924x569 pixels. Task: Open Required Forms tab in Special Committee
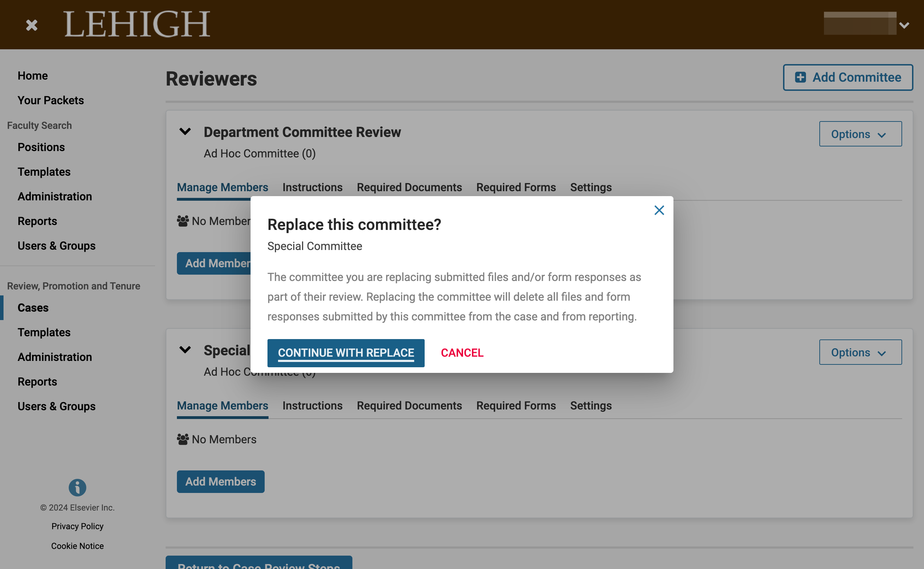pyautogui.click(x=516, y=406)
